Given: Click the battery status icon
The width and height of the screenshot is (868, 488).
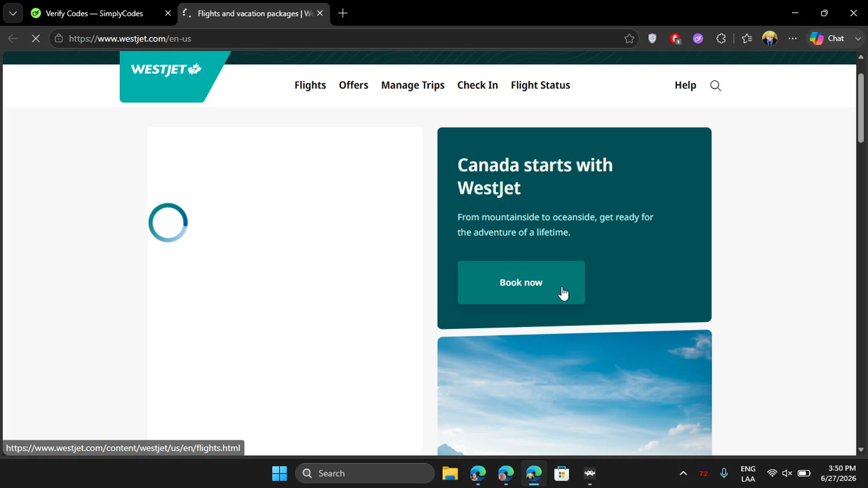Looking at the screenshot, I should pyautogui.click(x=804, y=474).
